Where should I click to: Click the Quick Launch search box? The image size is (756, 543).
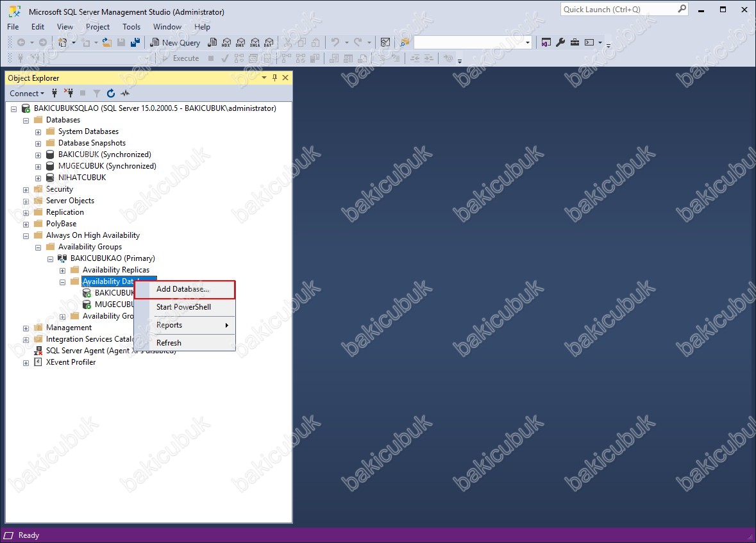point(624,9)
